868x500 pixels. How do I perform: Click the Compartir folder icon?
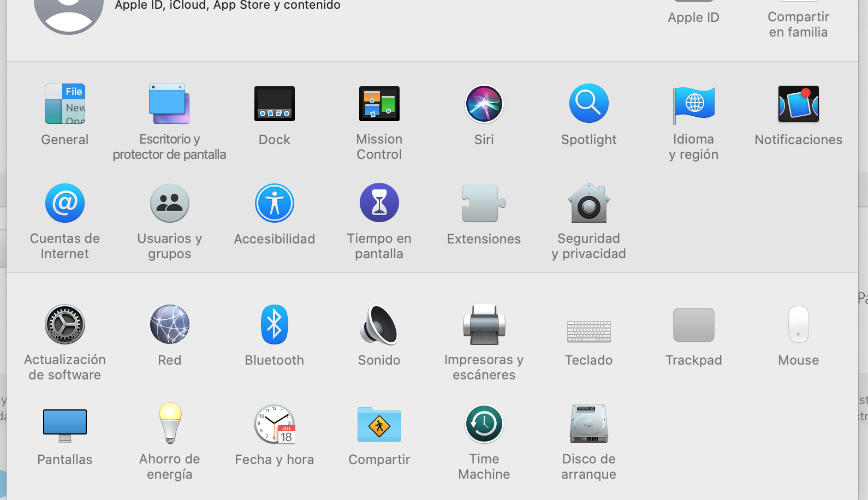(x=379, y=424)
